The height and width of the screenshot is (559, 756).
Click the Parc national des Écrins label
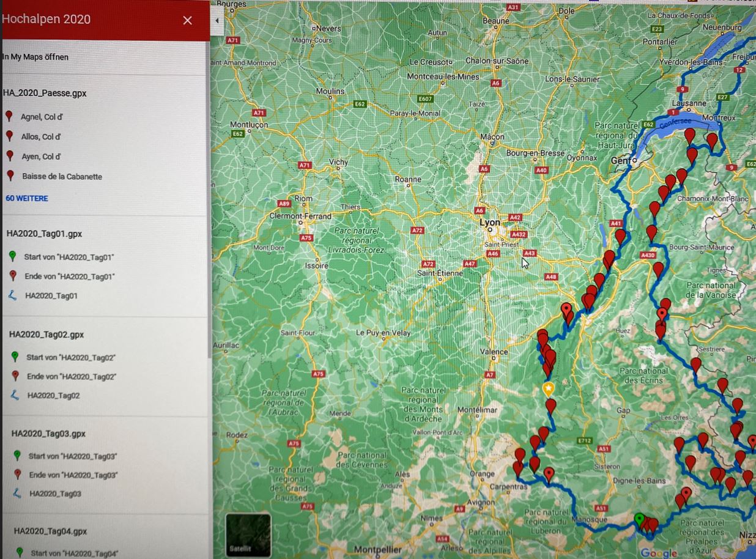[x=643, y=376]
